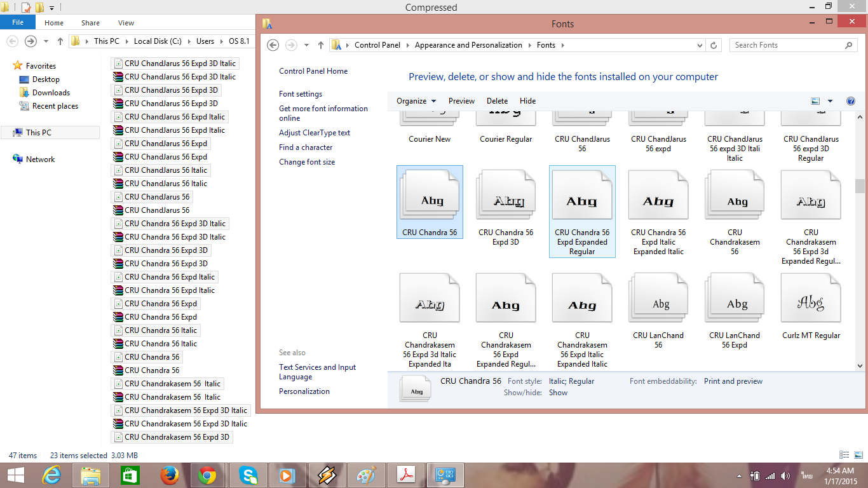Image resolution: width=868 pixels, height=488 pixels.
Task: Click Delete in Fonts toolbar
Action: [497, 101]
